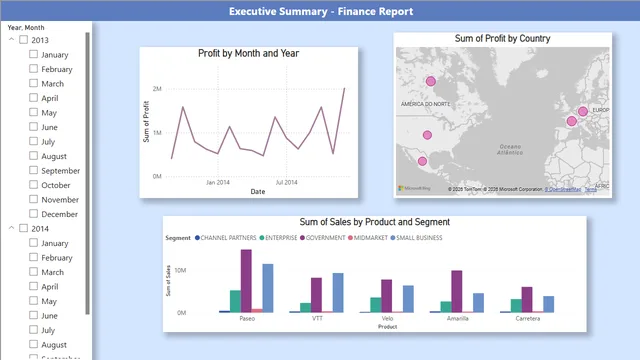Image resolution: width=640 pixels, height=360 pixels.
Task: Click the slicer vertical scrollbar
Action: click(87, 173)
